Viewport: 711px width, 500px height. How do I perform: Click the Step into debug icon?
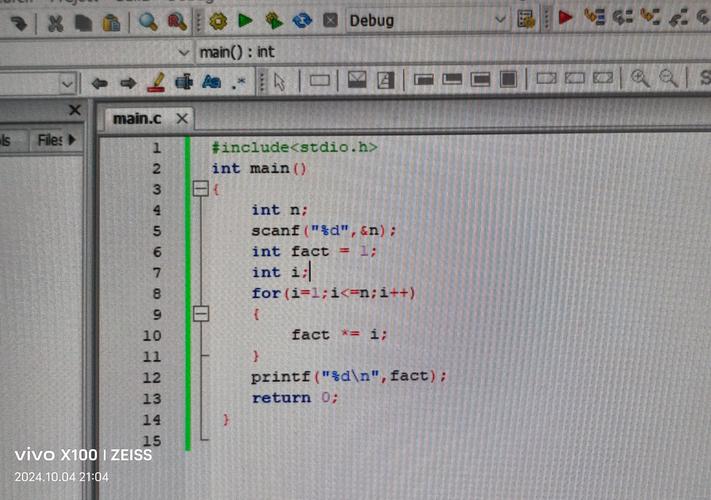(650, 17)
